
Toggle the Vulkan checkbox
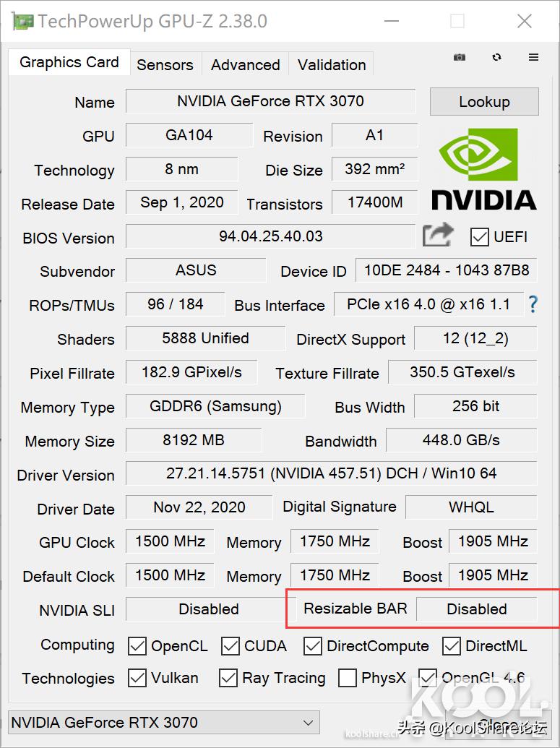137,678
